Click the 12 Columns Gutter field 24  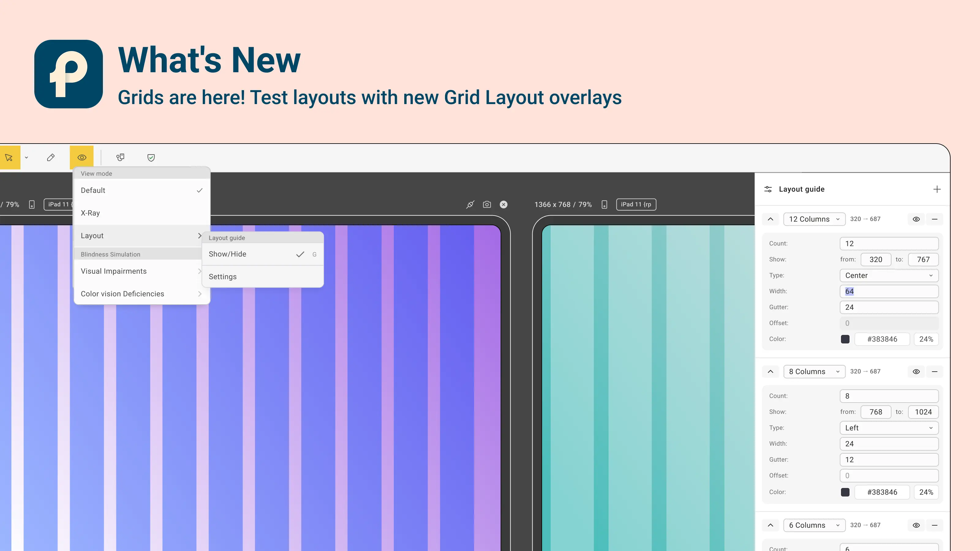(889, 307)
